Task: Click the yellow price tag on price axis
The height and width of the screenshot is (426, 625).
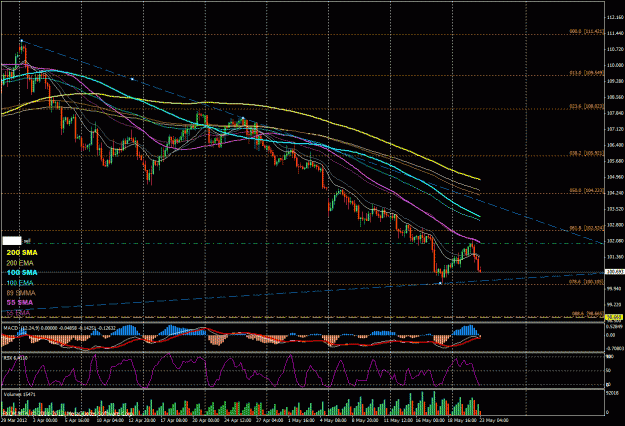Action: (615, 317)
